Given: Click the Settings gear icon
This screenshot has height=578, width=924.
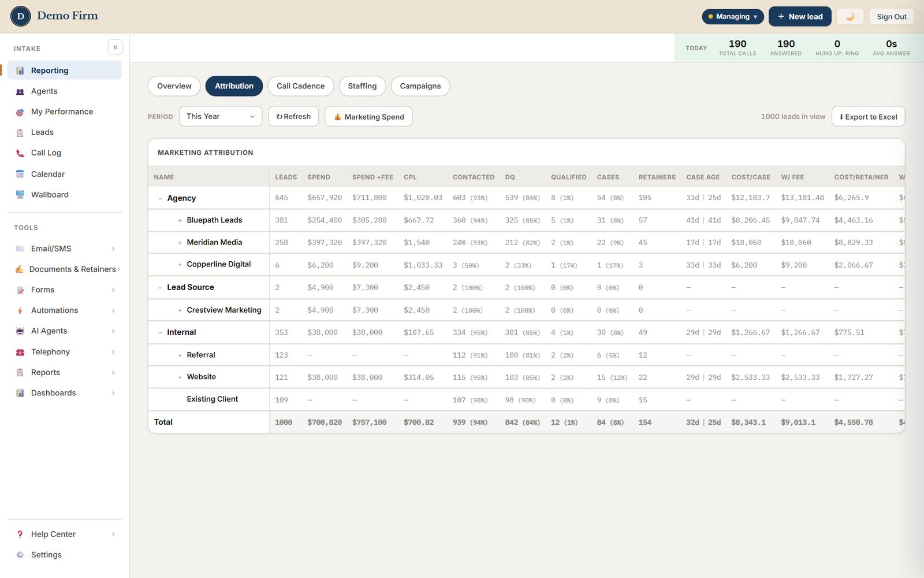Looking at the screenshot, I should point(20,555).
